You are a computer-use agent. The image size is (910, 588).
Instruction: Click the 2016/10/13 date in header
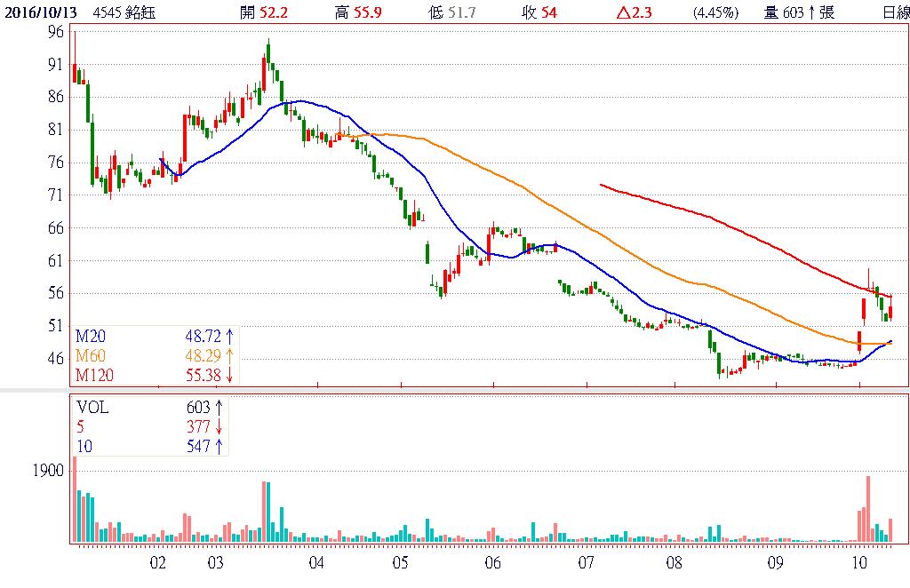click(39, 12)
